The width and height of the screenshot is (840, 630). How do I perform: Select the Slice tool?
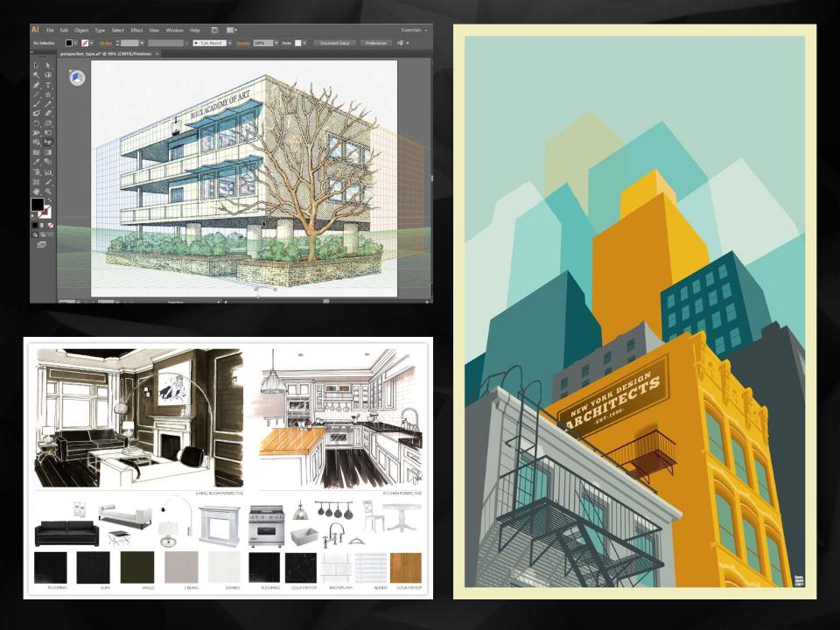[48, 181]
